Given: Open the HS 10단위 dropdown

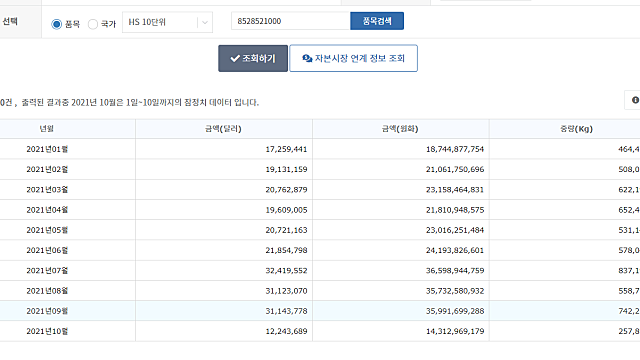Looking at the screenshot, I should click(167, 22).
